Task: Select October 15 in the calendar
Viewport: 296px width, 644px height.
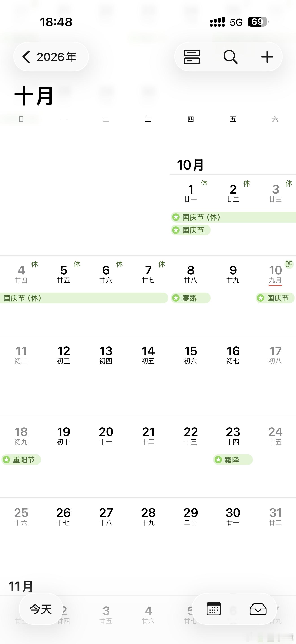Action: [191, 355]
